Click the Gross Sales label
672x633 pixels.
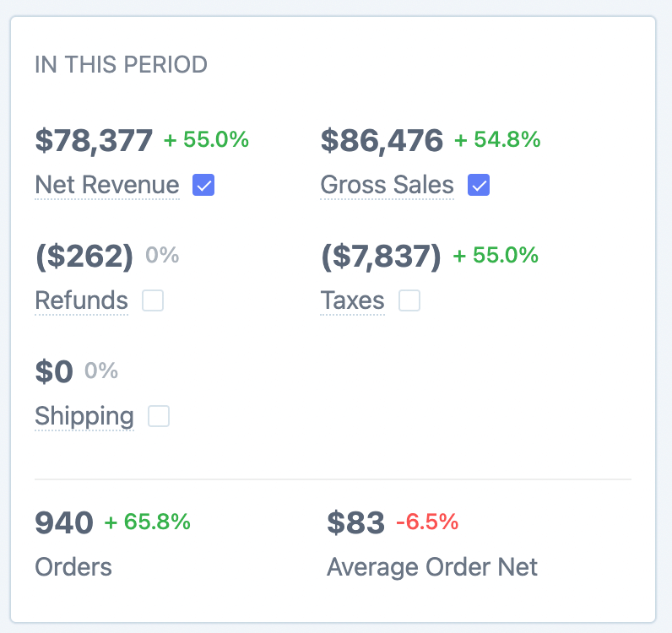[387, 185]
